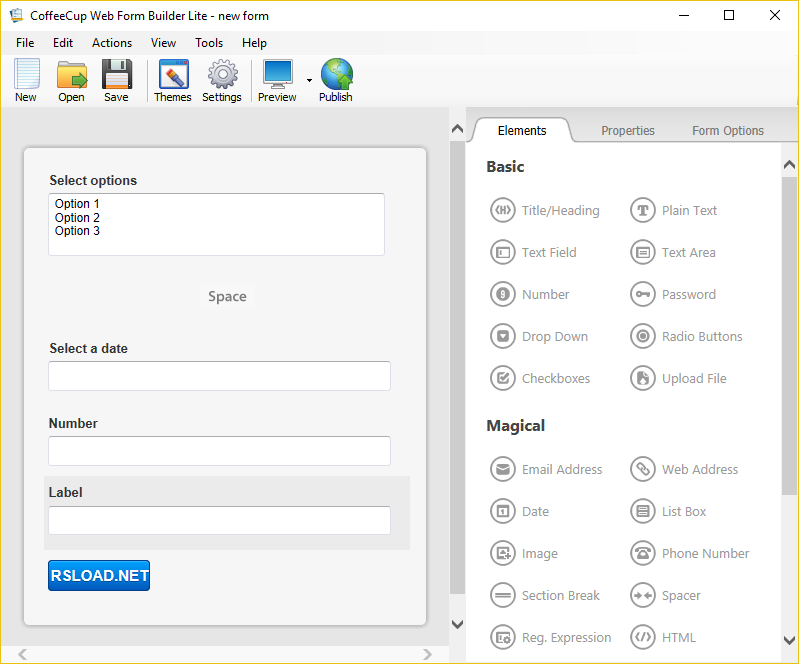Select the Space spacer element in form
Screen dimensions: 799x664
tap(227, 297)
